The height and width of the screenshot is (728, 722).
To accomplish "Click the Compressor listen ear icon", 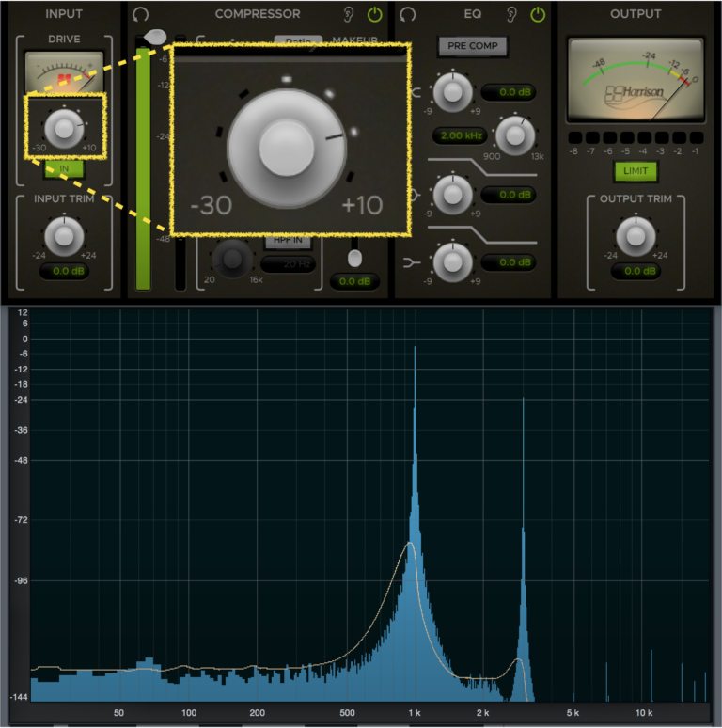I will pyautogui.click(x=348, y=14).
